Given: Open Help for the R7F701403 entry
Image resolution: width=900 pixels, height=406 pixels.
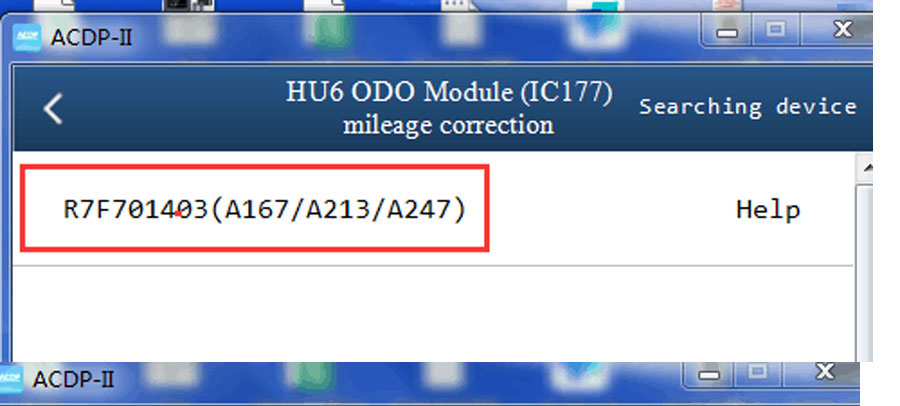Looking at the screenshot, I should tap(768, 210).
